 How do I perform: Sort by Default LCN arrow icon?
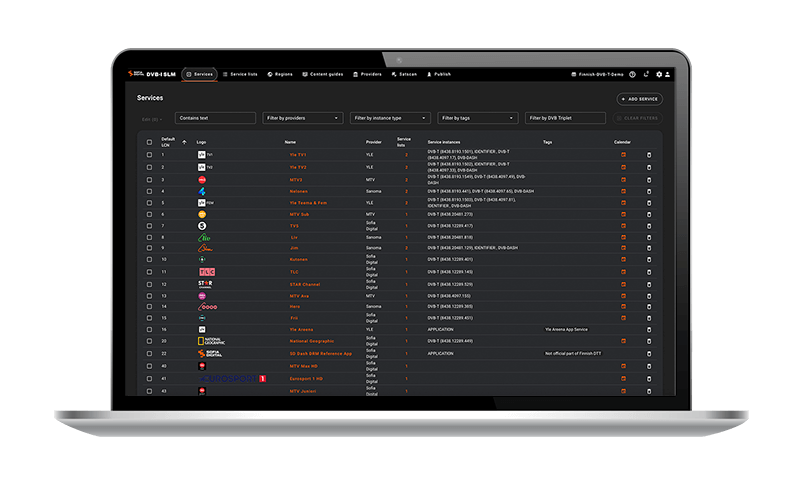(x=183, y=142)
